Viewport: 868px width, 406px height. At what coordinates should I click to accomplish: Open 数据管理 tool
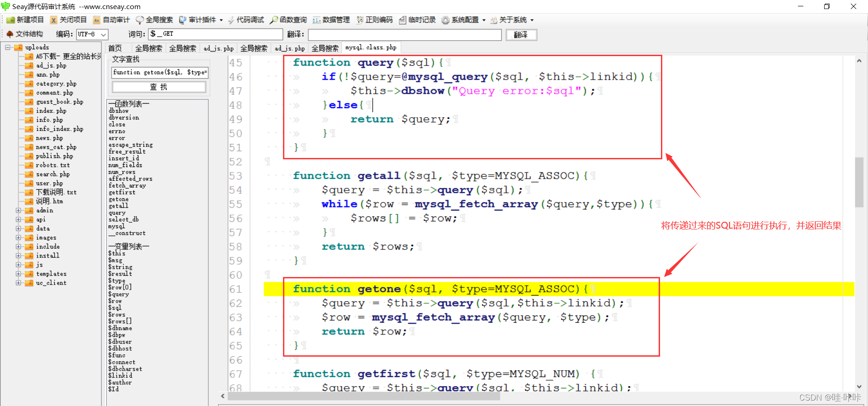[x=331, y=20]
